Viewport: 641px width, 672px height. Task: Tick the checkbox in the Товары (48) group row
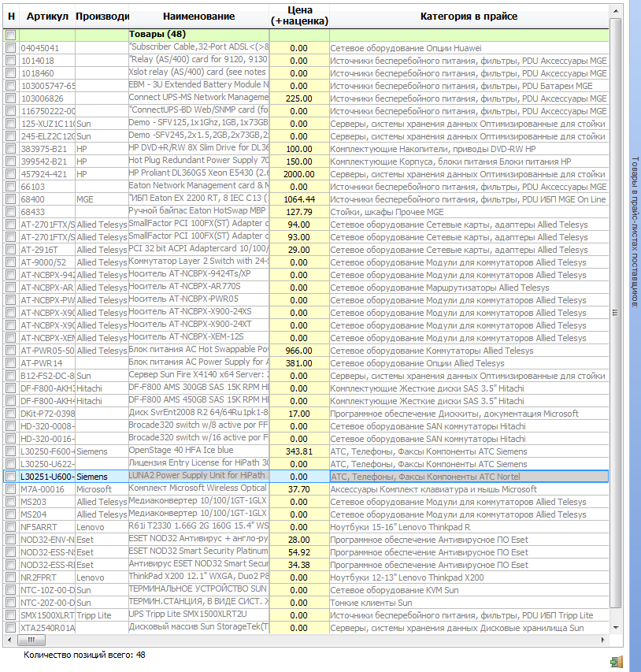point(11,35)
